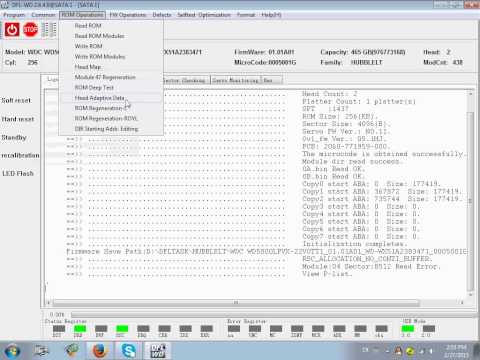This screenshot has height=360, width=480.
Task: Select USB Mode 3.0 indicator
Action: [408, 329]
